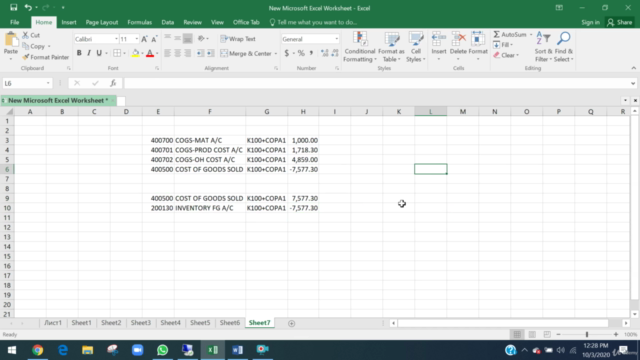Apply yellow fill color
The image size is (640, 360).
point(136,53)
